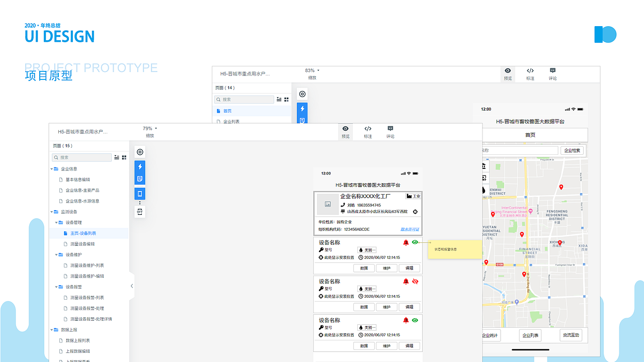
Task: Click the company image placeholder thumbnail
Action: click(x=328, y=204)
